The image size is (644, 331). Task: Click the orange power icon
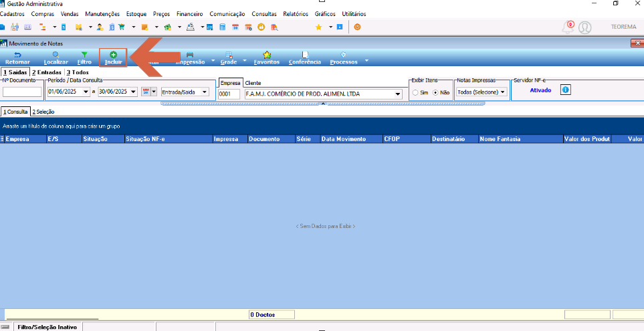pos(357,27)
